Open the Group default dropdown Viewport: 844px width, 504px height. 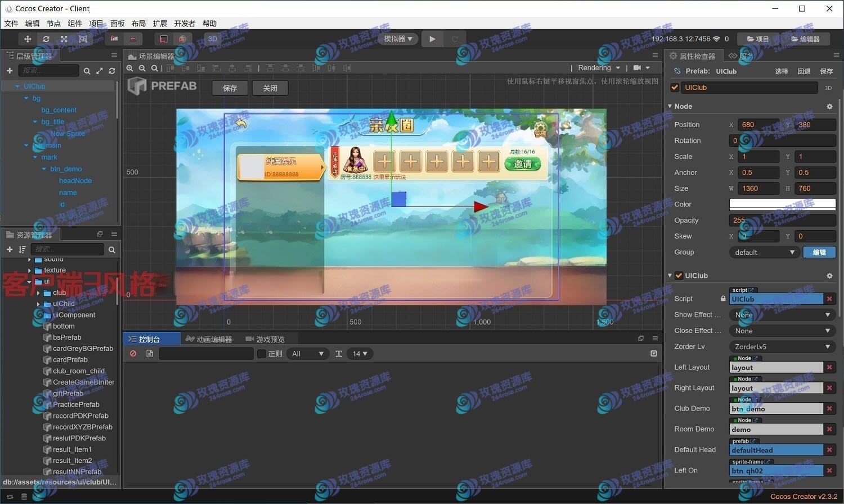click(x=764, y=252)
